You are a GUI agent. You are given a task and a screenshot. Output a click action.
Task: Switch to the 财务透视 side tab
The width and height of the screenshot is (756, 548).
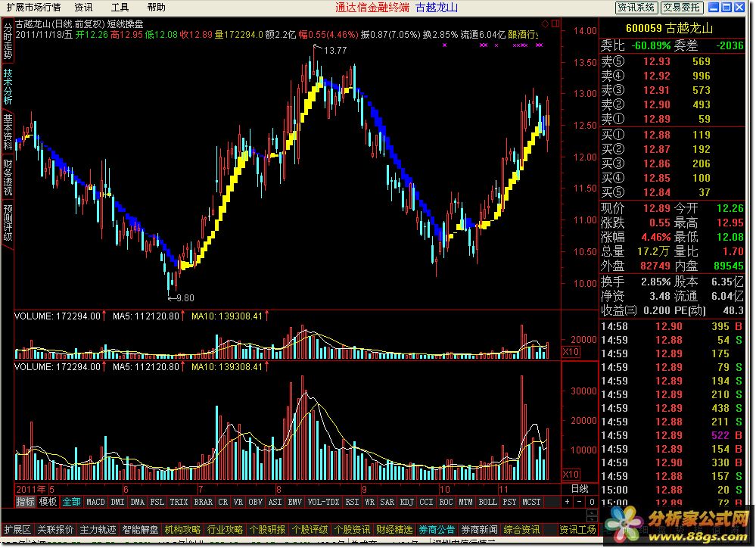point(8,178)
